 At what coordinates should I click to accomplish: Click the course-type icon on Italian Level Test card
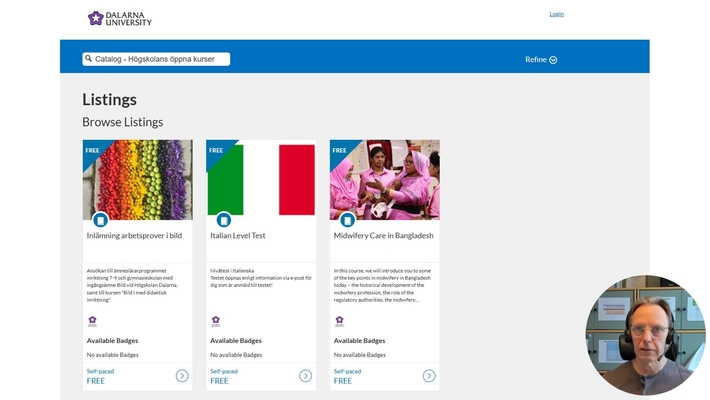[x=224, y=220]
